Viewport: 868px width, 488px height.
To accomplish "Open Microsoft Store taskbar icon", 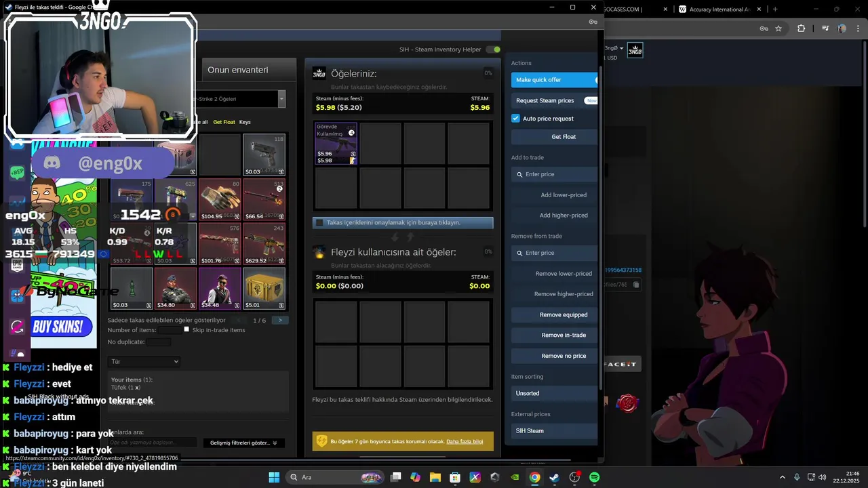I will click(455, 477).
